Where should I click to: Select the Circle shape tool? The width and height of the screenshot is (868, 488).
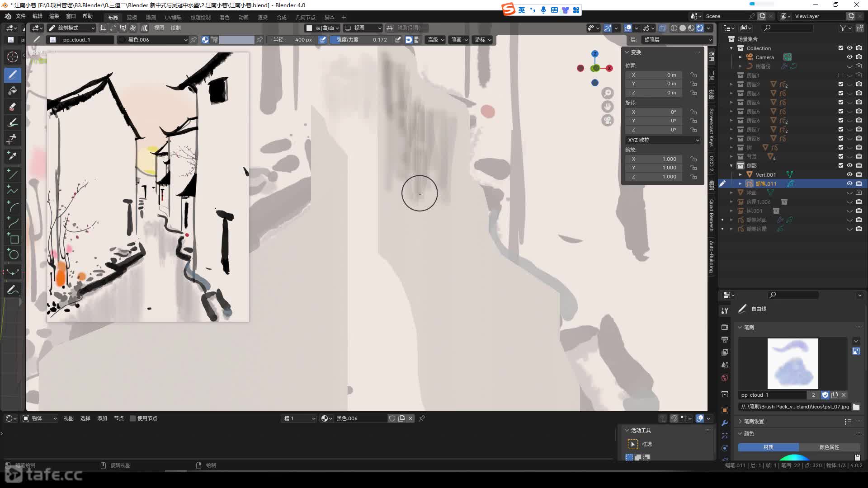point(13,254)
